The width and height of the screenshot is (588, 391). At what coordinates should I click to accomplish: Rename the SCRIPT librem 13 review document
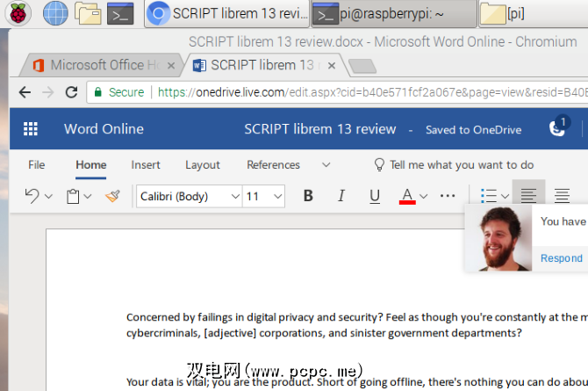point(319,129)
